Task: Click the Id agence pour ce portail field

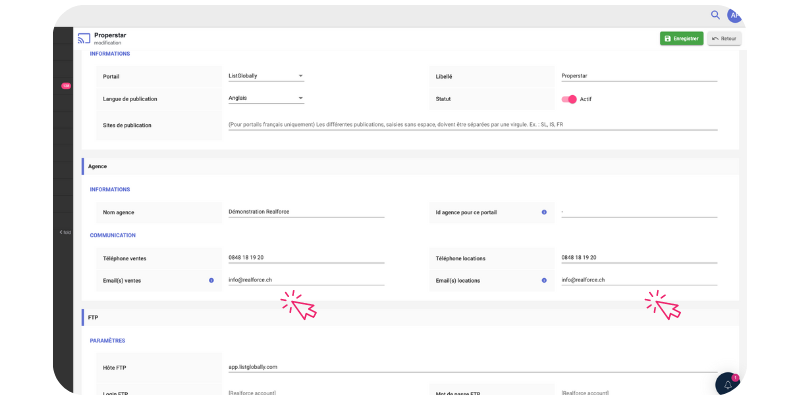Action: (639, 212)
